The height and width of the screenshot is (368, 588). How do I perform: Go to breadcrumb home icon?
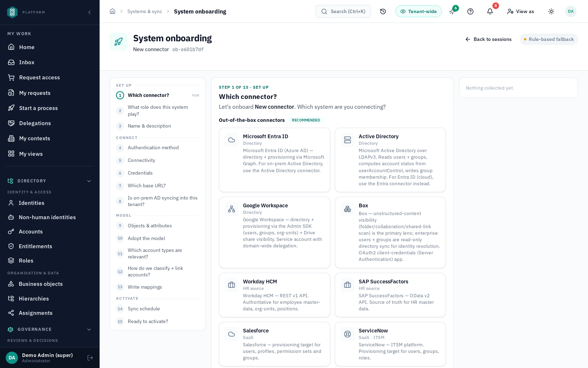pyautogui.click(x=112, y=11)
